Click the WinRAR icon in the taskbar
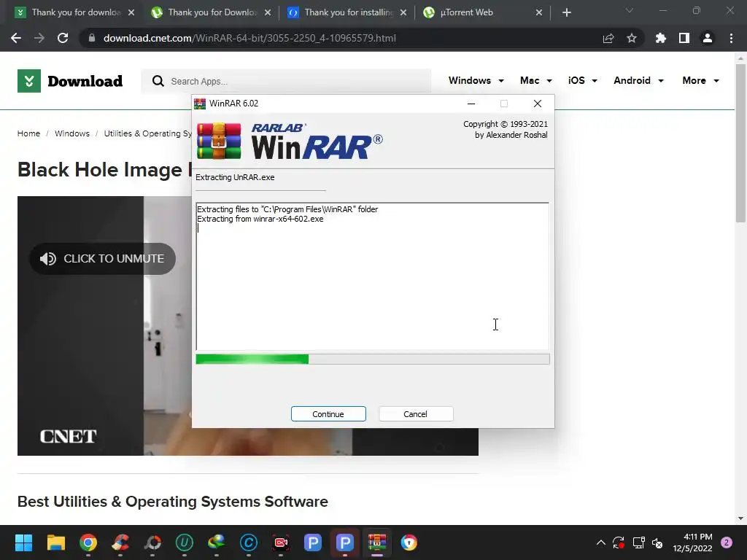This screenshot has width=747, height=560. [377, 542]
